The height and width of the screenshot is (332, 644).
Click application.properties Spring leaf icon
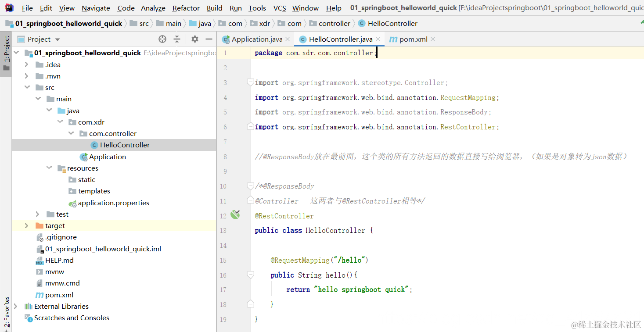click(72, 203)
